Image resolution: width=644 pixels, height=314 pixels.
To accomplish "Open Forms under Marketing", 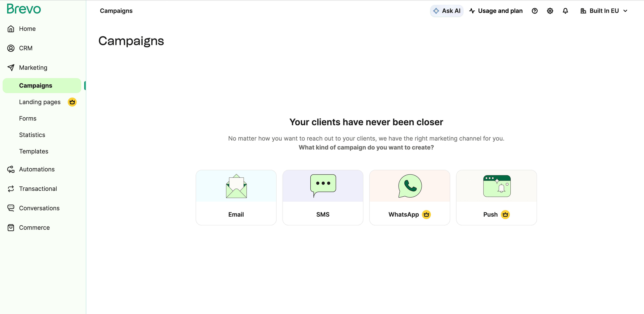I will click(x=28, y=118).
